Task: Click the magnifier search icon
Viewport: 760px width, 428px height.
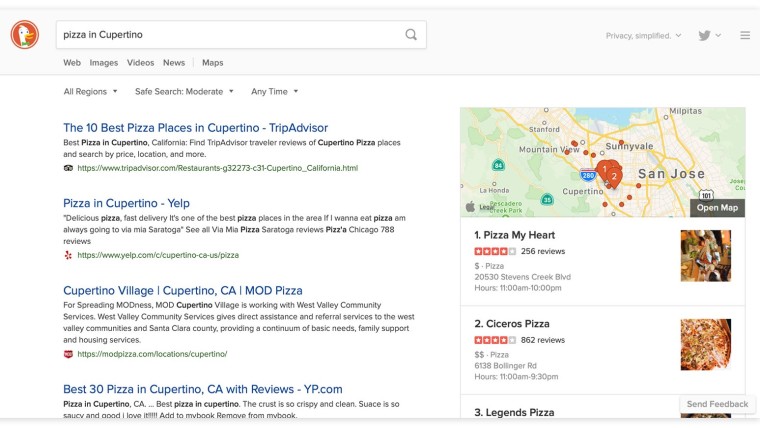Action: tap(411, 34)
